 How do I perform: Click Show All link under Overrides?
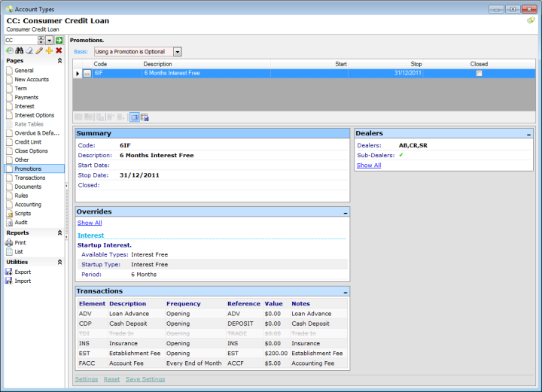[90, 223]
